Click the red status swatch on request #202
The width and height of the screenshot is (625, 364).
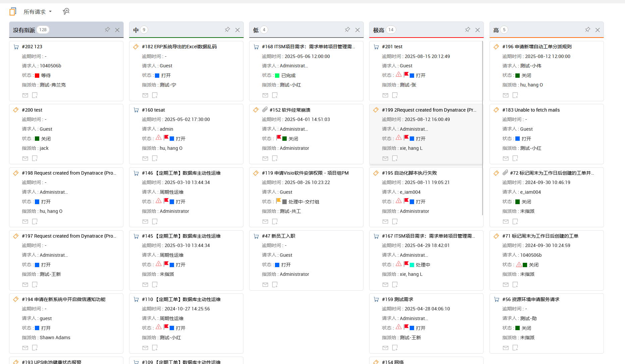point(37,75)
